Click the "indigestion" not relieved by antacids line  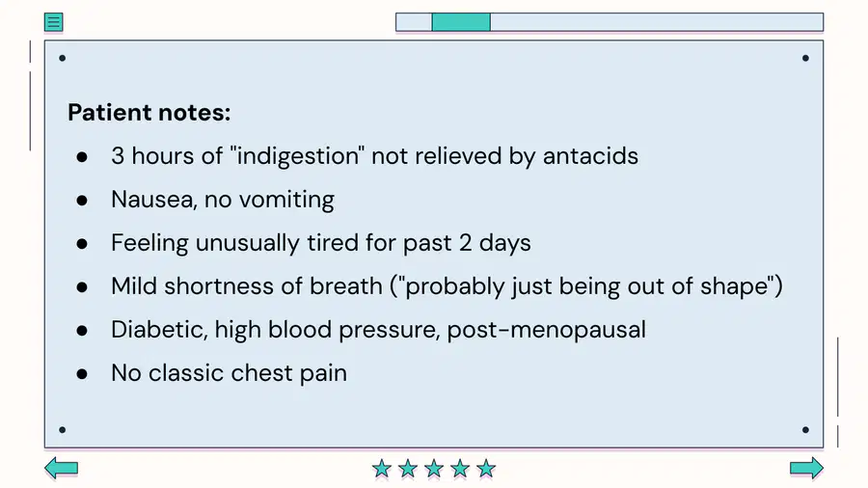pyautogui.click(x=375, y=156)
